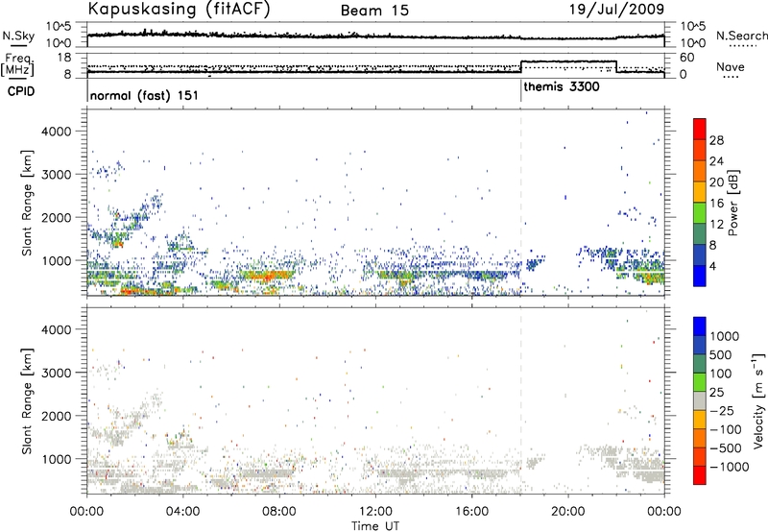Click the '-1000' Velocity colorbar tick label

pyautogui.click(x=730, y=467)
